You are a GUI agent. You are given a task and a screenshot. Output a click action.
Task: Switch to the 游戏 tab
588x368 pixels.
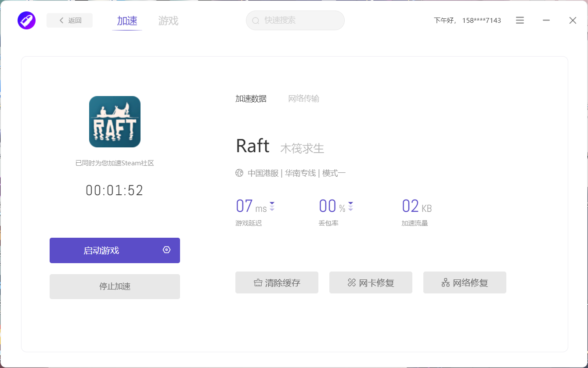tap(168, 21)
